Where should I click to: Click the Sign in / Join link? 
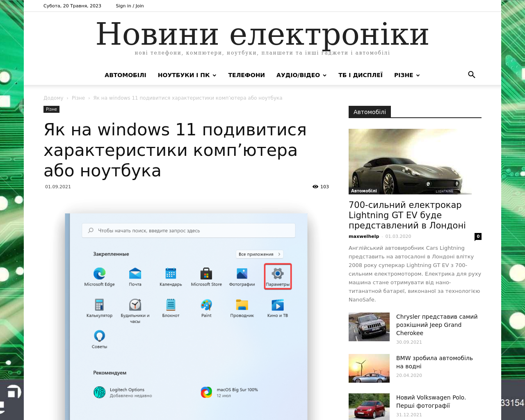tap(130, 6)
